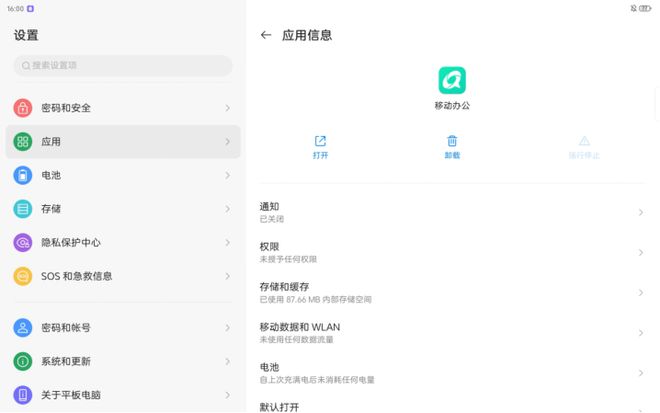The width and height of the screenshot is (660, 413).
Task: Click the purple 隐私保护中心 icon
Action: point(23,242)
